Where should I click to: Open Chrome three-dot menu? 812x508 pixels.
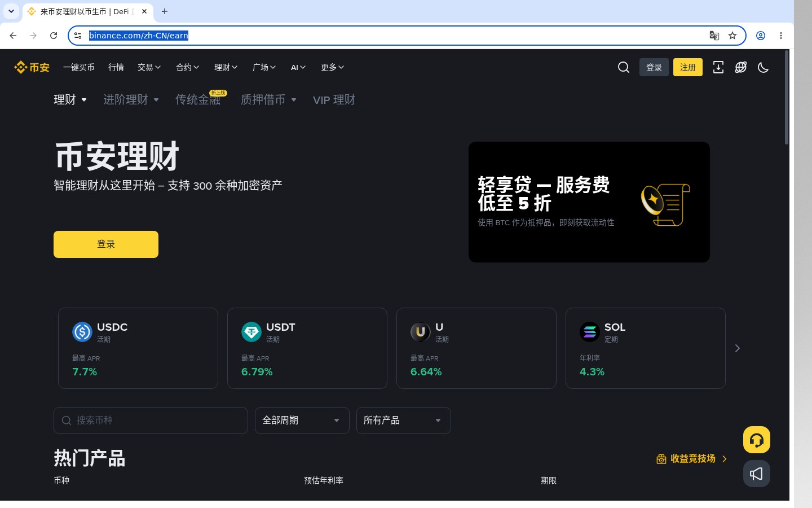781,36
